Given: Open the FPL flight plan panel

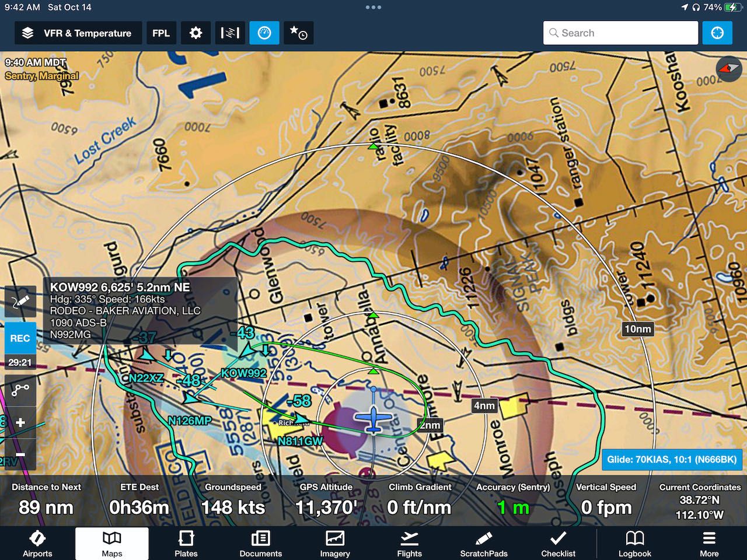Looking at the screenshot, I should (x=161, y=33).
